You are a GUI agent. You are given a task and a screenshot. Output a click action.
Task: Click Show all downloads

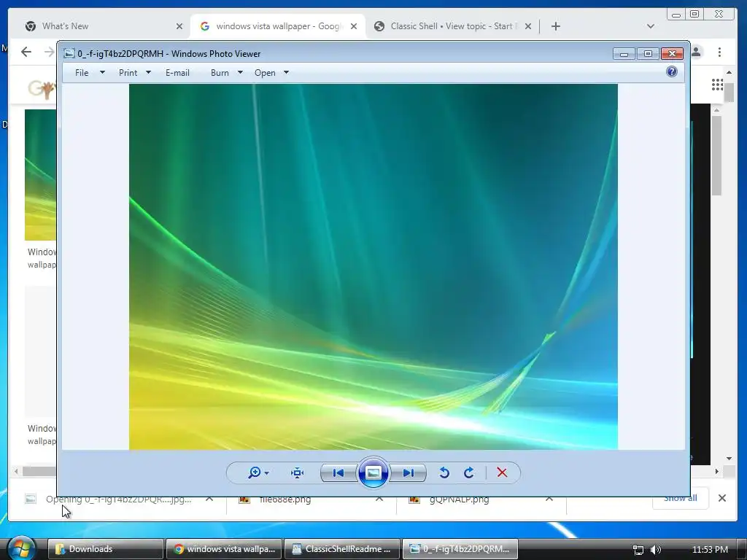pyautogui.click(x=681, y=498)
